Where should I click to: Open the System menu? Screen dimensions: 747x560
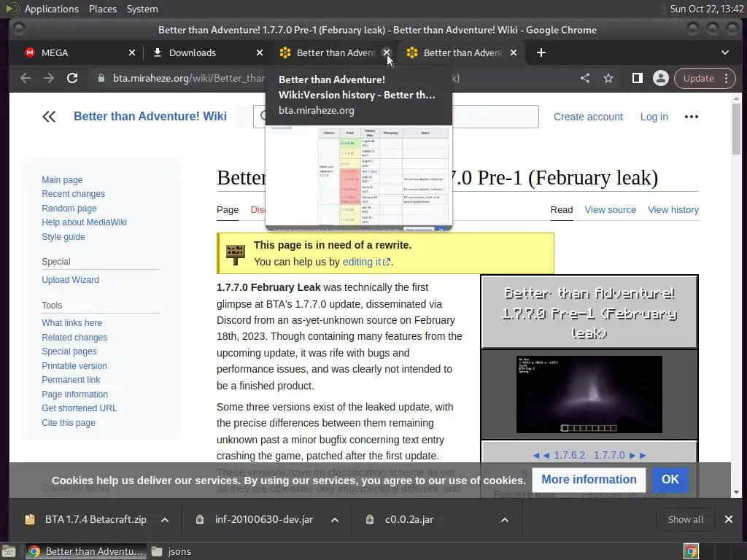tap(142, 9)
